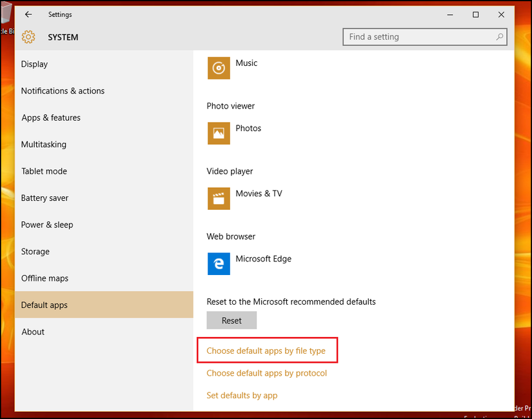Select the Photos app icon
The height and width of the screenshot is (419, 532).
pos(219,133)
